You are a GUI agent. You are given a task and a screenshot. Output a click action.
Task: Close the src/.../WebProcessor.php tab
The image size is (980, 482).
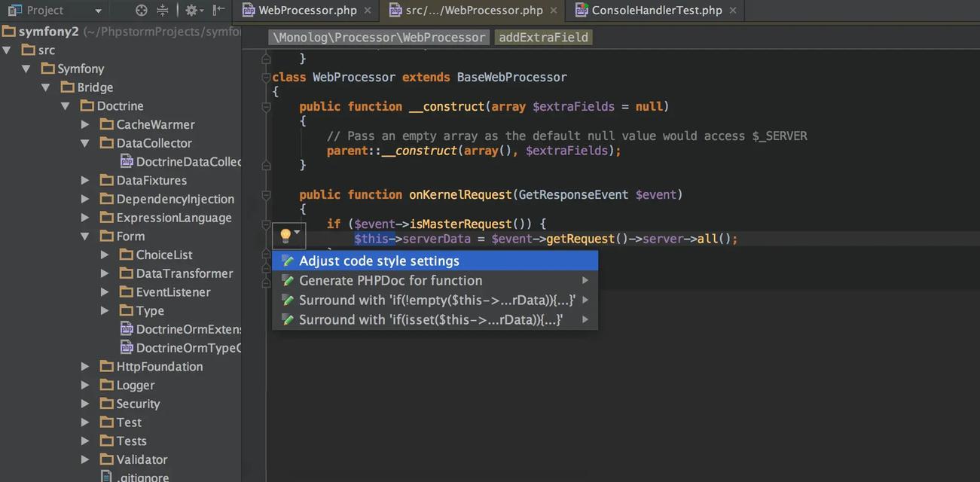[x=554, y=11]
